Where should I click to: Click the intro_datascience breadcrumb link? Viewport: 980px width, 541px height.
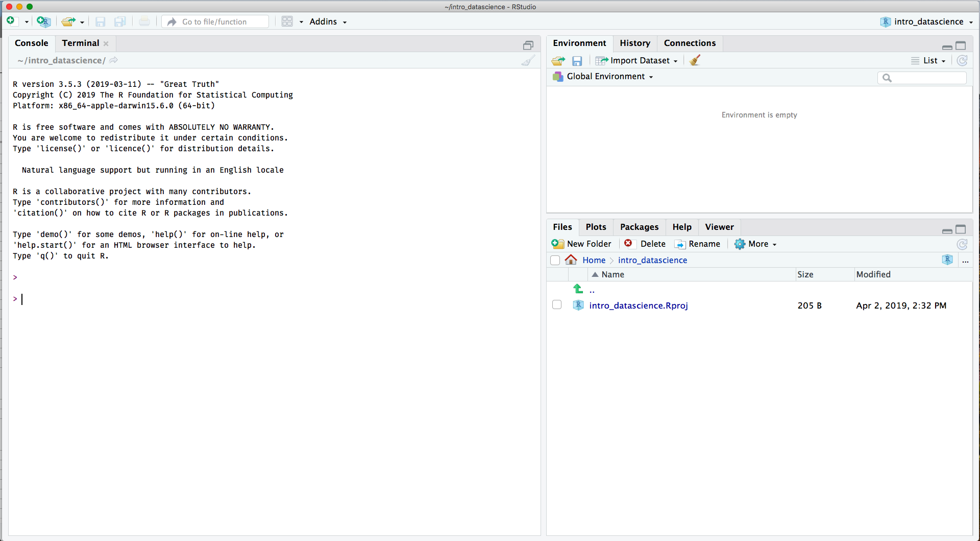(652, 260)
